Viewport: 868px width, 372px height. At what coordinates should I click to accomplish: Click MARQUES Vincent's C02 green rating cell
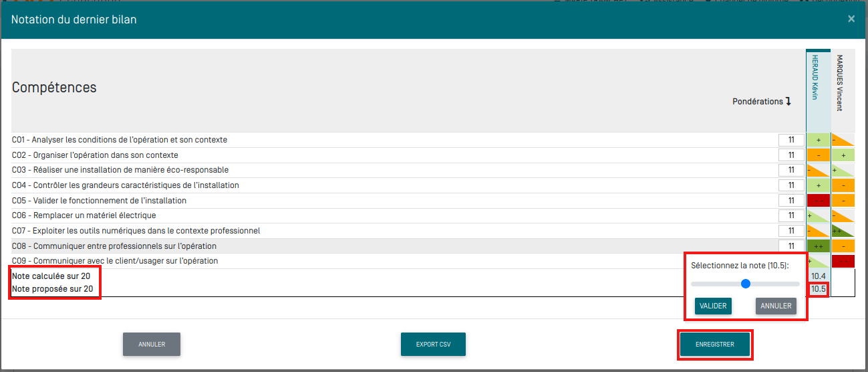point(843,155)
